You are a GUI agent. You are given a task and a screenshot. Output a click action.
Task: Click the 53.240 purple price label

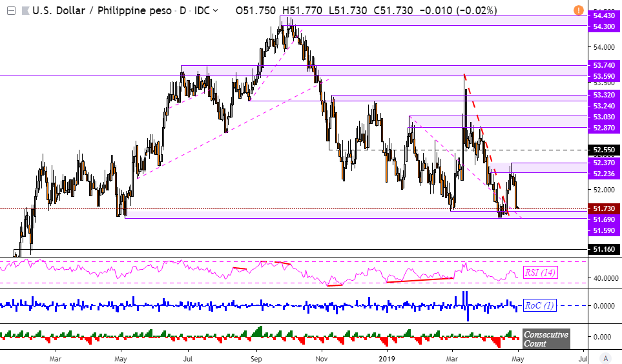(x=604, y=106)
